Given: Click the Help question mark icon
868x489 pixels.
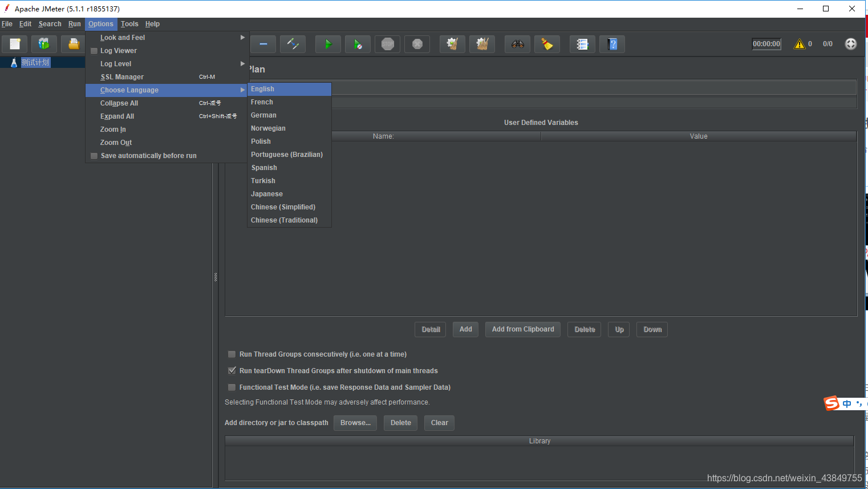Looking at the screenshot, I should point(613,44).
